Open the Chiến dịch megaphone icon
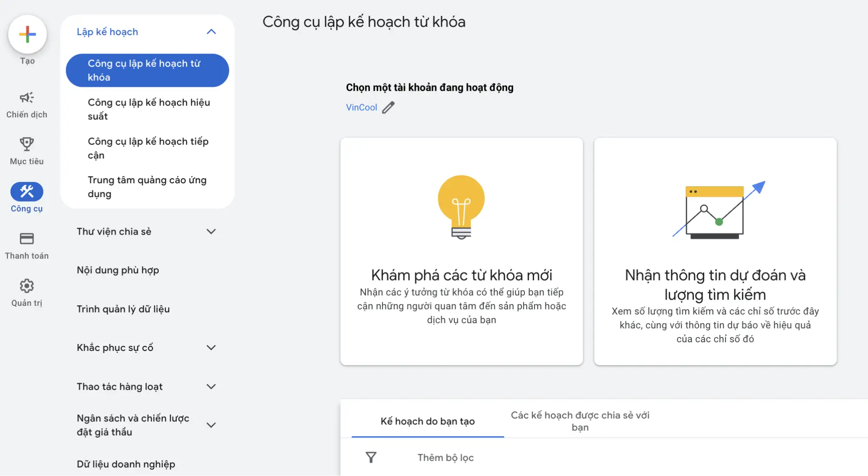 click(x=27, y=98)
